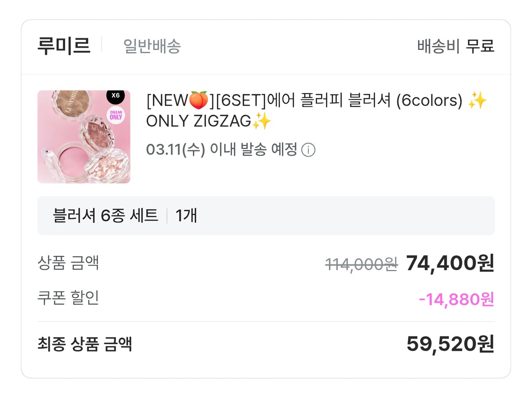The image size is (532, 398).
Task: Click the 59,520원 final price
Action: click(x=450, y=344)
